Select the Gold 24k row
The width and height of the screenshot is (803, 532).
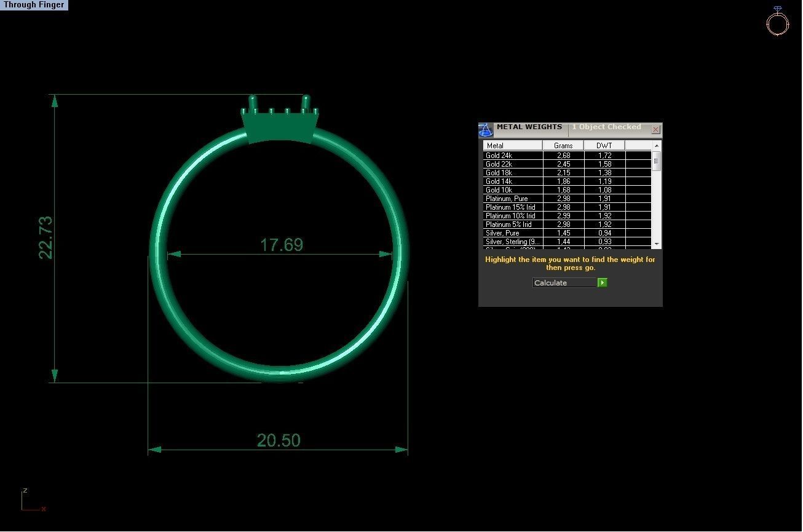coord(567,156)
